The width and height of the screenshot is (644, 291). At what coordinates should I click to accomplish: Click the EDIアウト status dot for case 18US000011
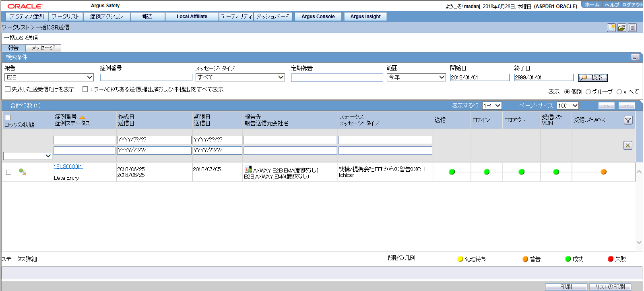click(522, 172)
